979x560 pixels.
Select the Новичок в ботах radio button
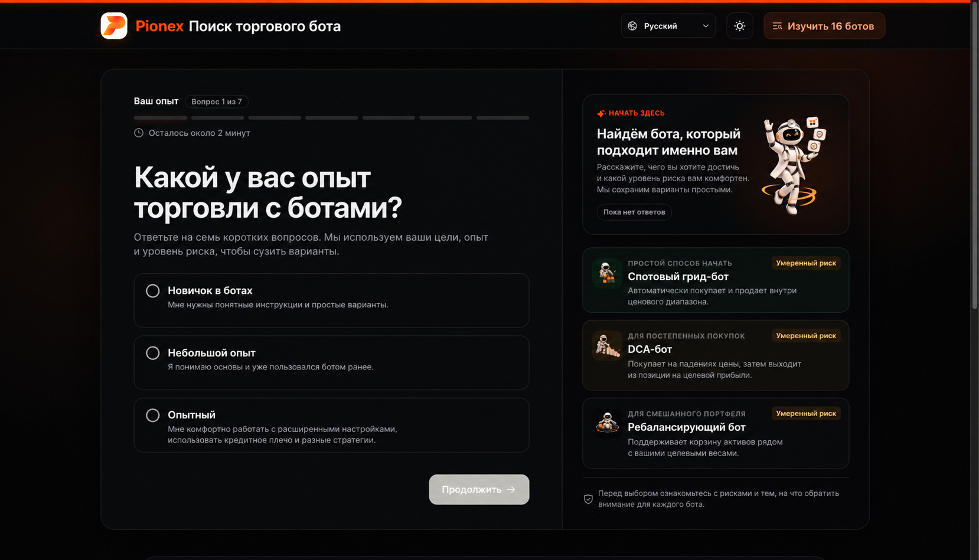tap(153, 291)
